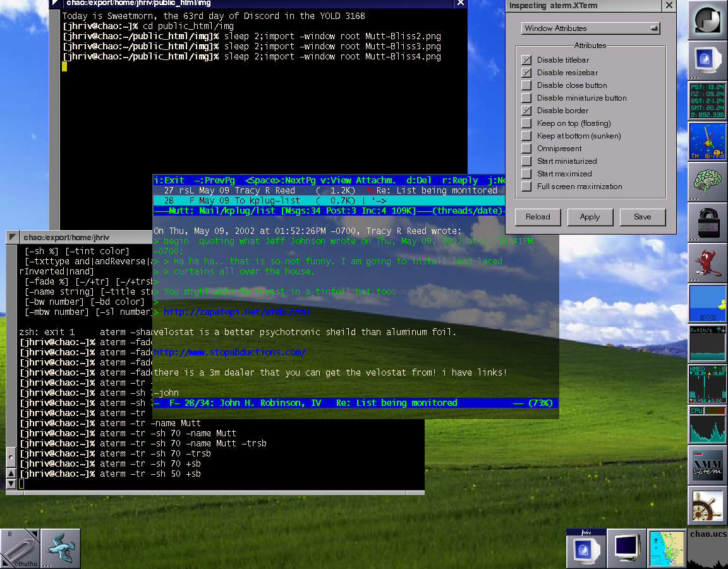
Task: Check the Omnipresent checkbox
Action: [x=526, y=149]
